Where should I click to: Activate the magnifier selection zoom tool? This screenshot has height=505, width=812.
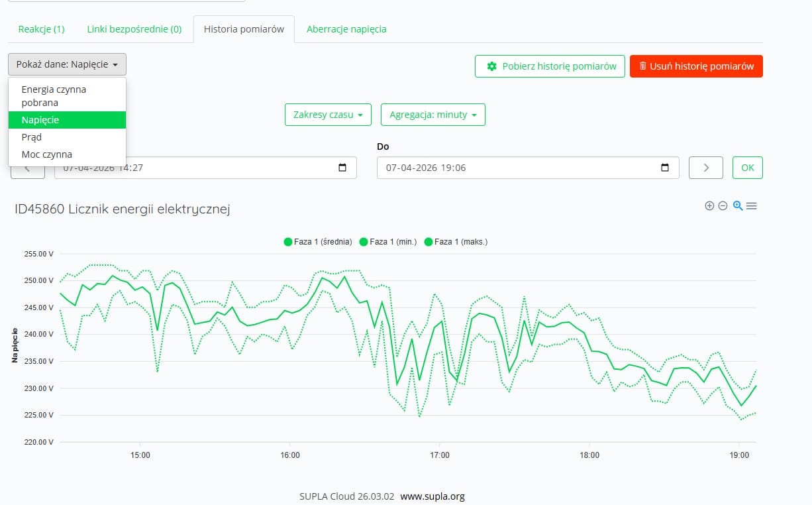point(738,206)
